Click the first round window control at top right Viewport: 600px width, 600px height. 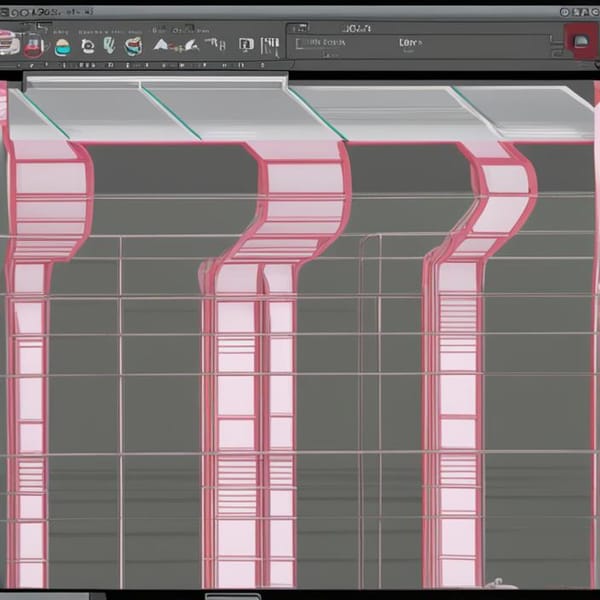[x=565, y=12]
